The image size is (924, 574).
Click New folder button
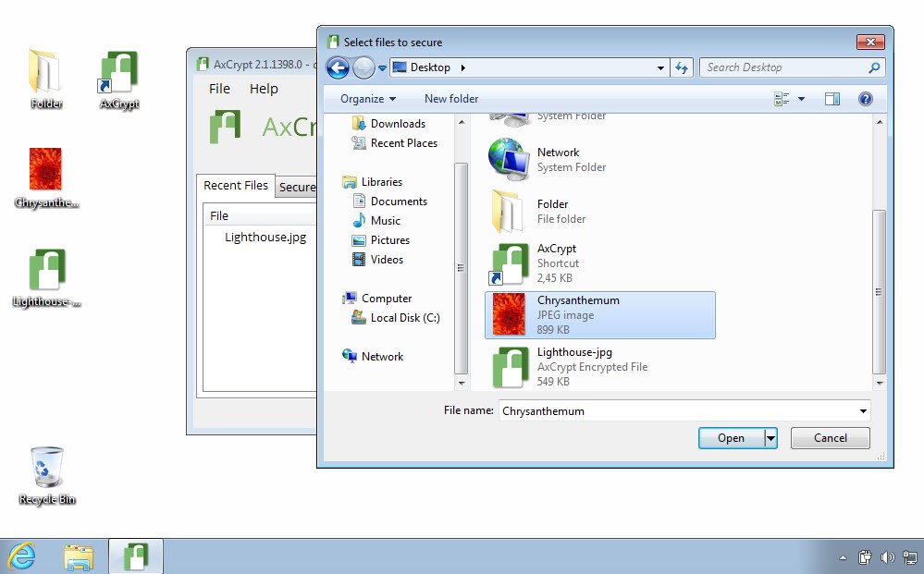(451, 99)
